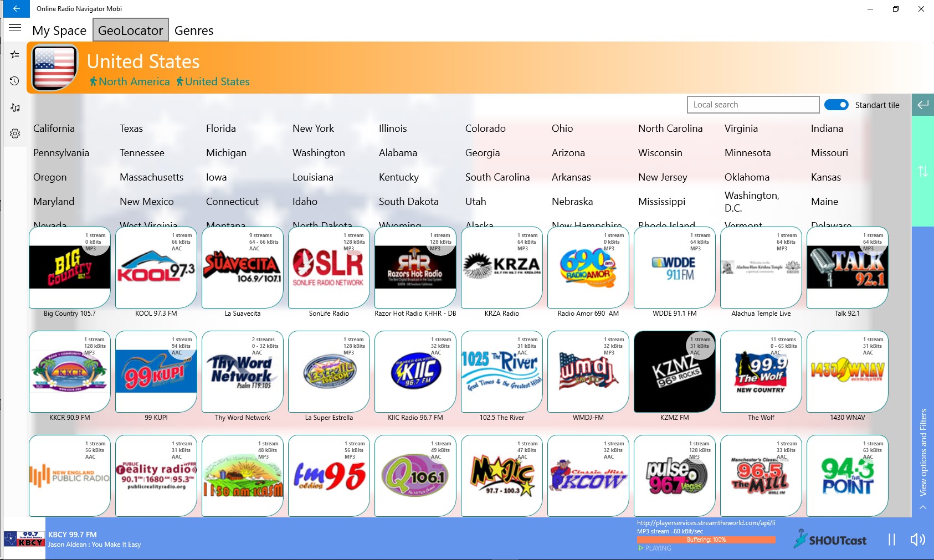Image resolution: width=934 pixels, height=560 pixels.
Task: Select California from the state list
Action: pos(54,129)
